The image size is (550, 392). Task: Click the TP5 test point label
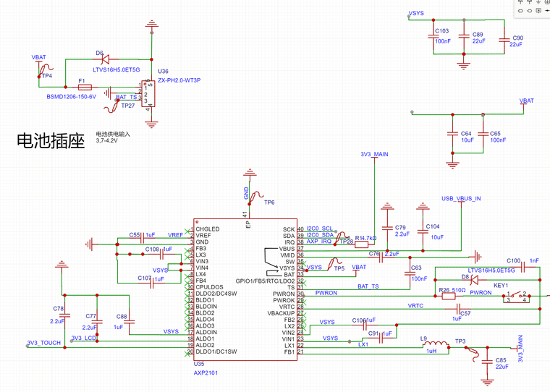(x=339, y=268)
